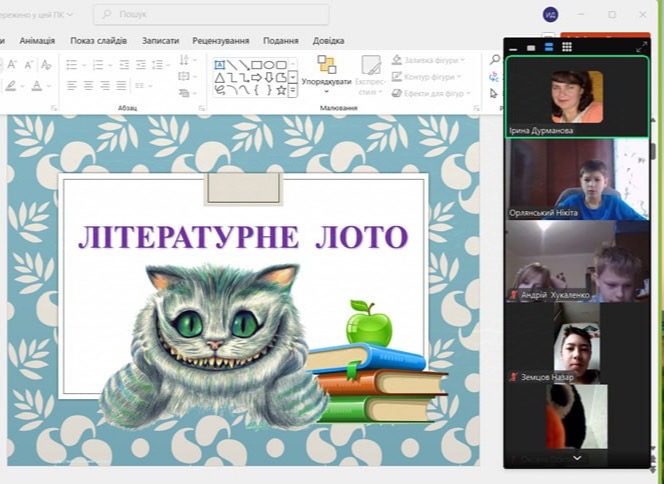Open Paragraph group dialog launcher
This screenshot has width=664, height=484.
[x=202, y=108]
